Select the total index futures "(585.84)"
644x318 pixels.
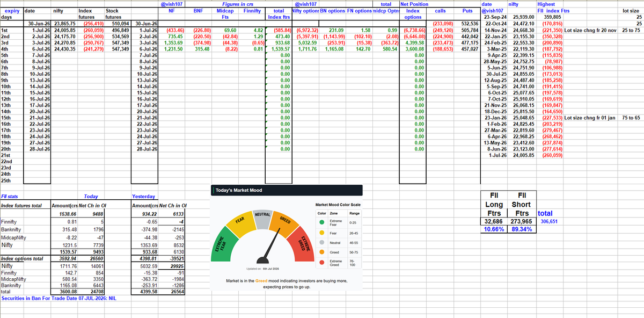click(x=281, y=30)
